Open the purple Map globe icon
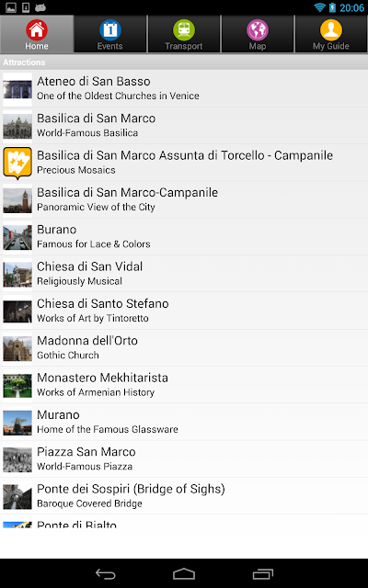Screen dimensions: 368x588 tap(258, 30)
